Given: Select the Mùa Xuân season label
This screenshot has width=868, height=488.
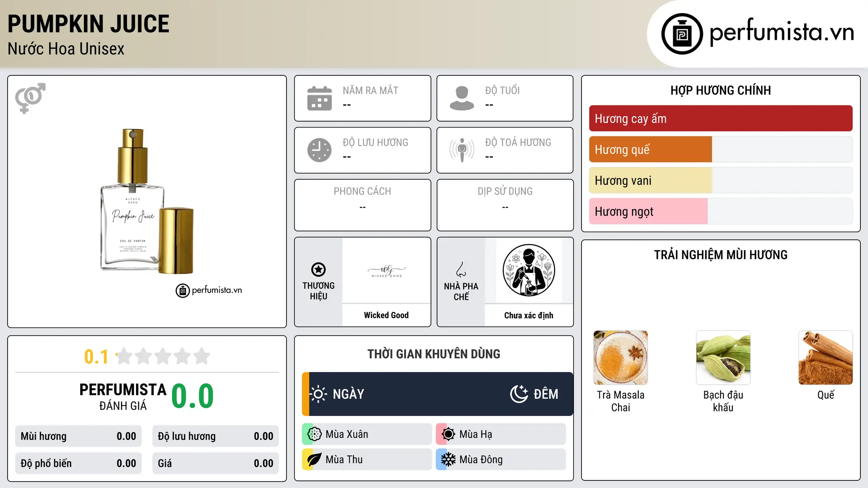Looking at the screenshot, I should [x=347, y=434].
